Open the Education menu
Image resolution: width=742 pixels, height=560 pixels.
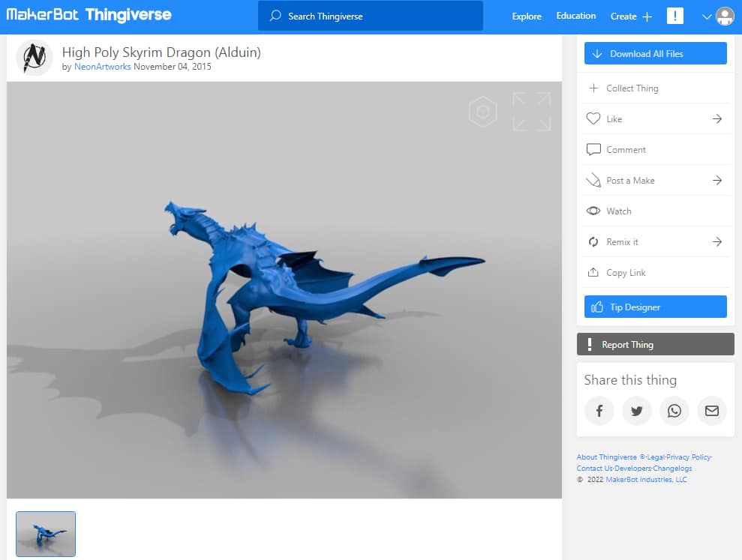coord(576,16)
